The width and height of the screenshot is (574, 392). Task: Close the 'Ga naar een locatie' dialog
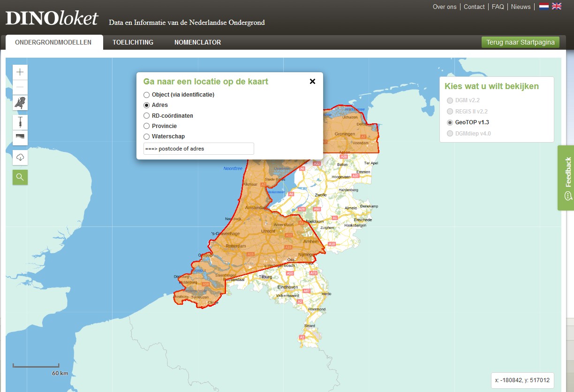click(x=312, y=82)
